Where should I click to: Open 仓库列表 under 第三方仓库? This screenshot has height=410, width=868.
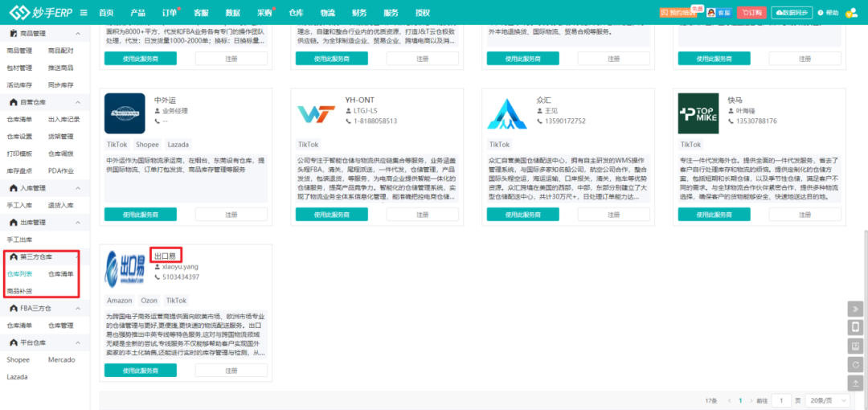point(19,274)
